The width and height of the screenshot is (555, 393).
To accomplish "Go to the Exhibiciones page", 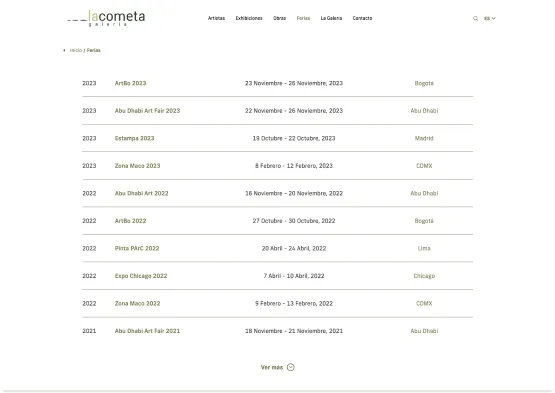I will (x=249, y=18).
